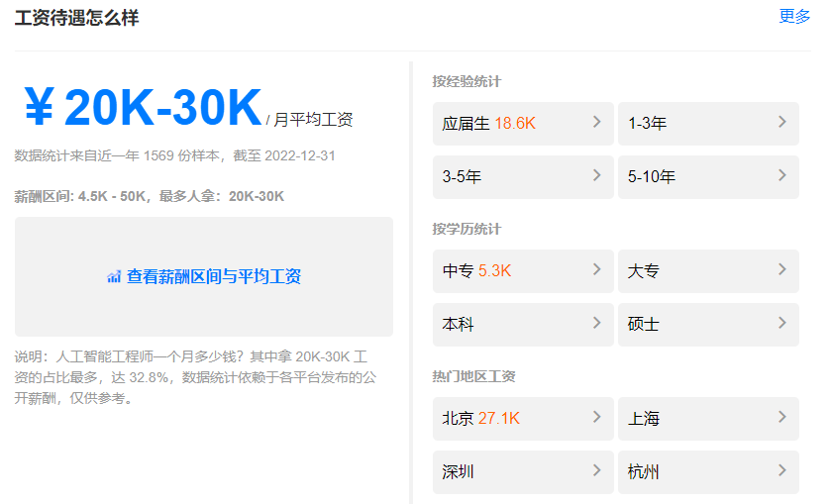The width and height of the screenshot is (829, 504).
Task: Click the chevron arrow on 硕士
Action: click(x=782, y=323)
